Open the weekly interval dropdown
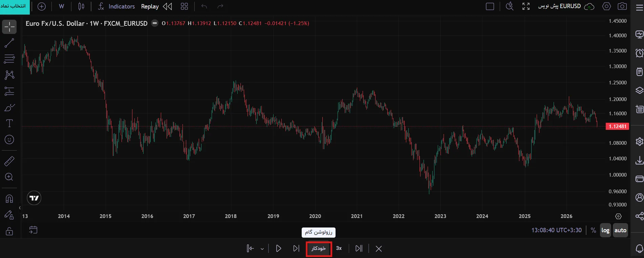Image resolution: width=644 pixels, height=258 pixels. tap(61, 6)
